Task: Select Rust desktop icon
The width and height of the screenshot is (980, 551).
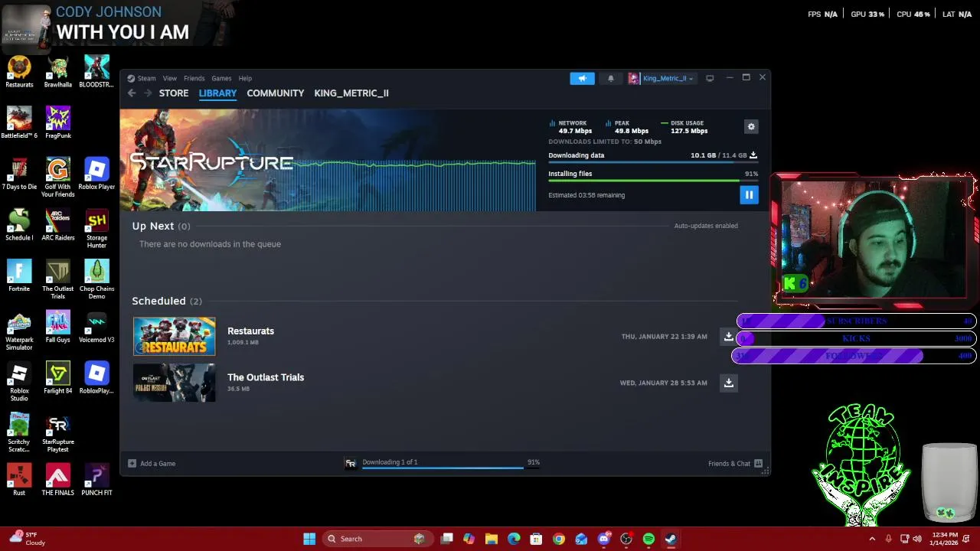Action: (19, 481)
